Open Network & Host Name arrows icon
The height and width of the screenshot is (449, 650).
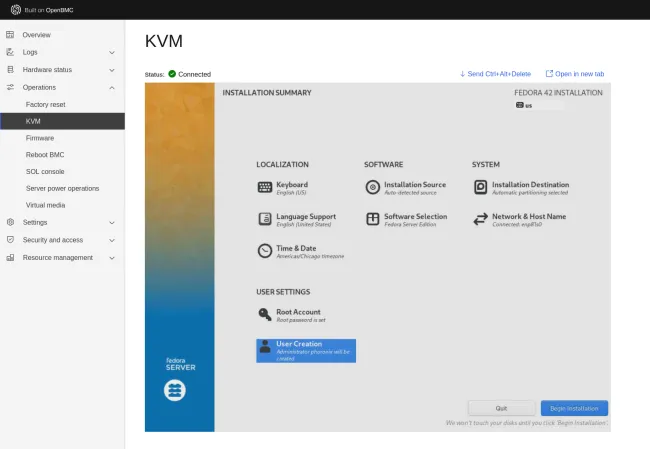[481, 219]
